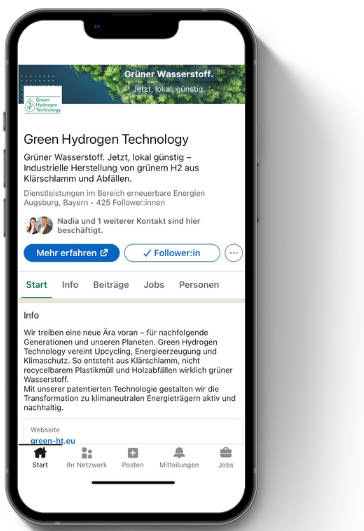
Task: Go to the Personen tab
Action: pos(199,285)
